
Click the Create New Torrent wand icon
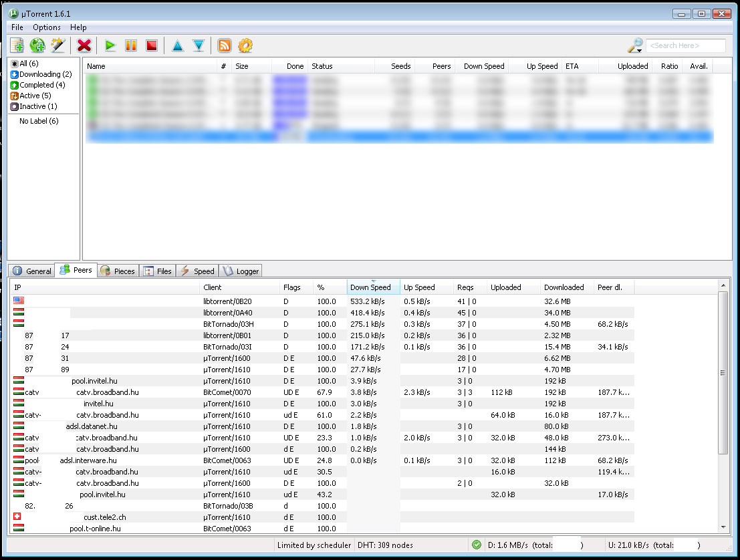[58, 45]
